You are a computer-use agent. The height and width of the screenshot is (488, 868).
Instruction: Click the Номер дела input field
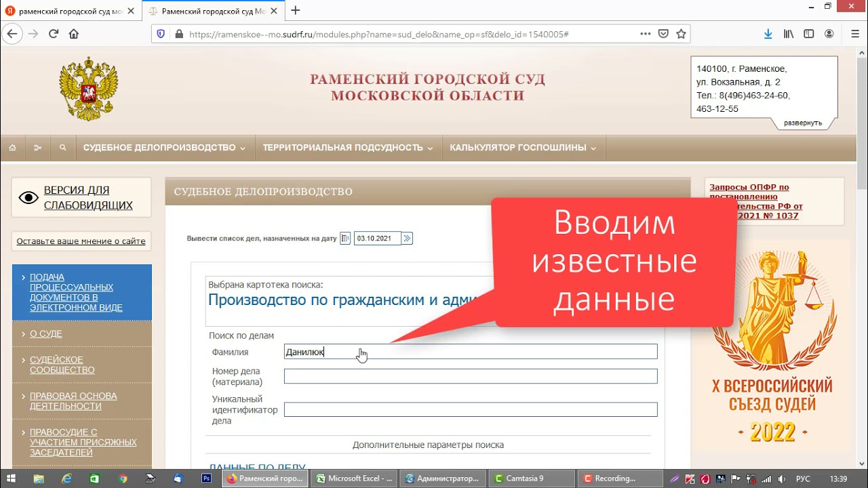point(471,376)
